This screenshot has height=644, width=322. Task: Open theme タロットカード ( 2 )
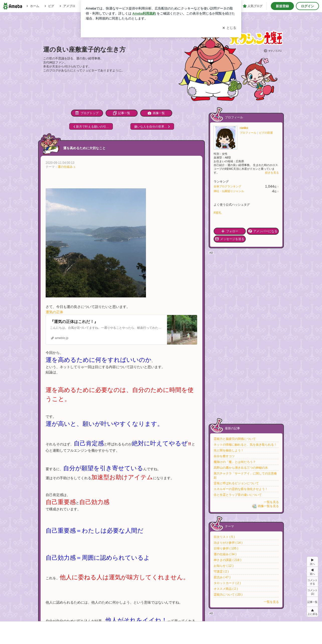pyautogui.click(x=227, y=583)
